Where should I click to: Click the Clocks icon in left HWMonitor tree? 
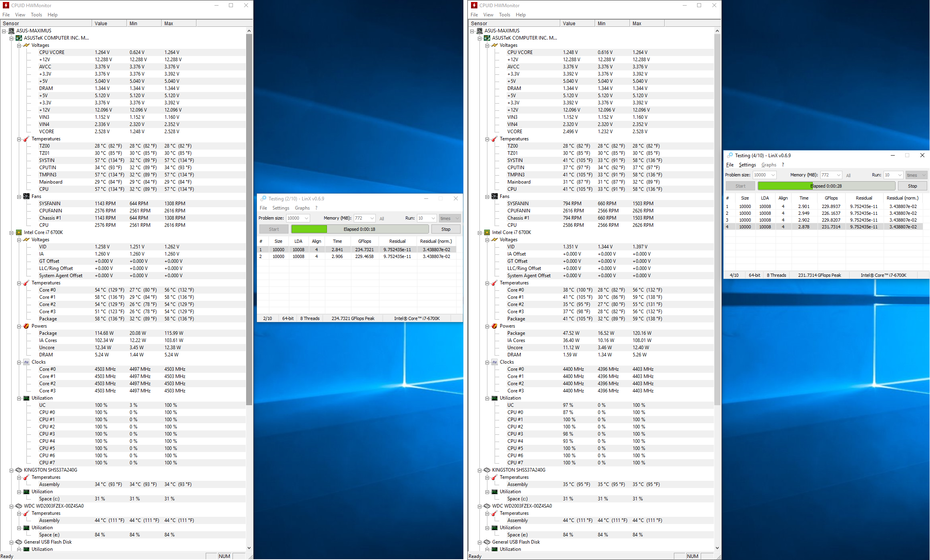pyautogui.click(x=26, y=362)
